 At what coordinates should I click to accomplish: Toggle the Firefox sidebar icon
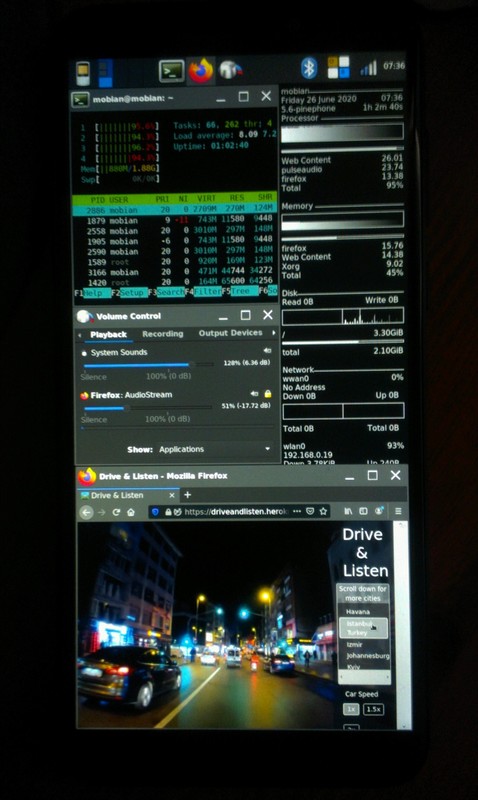coord(363,511)
